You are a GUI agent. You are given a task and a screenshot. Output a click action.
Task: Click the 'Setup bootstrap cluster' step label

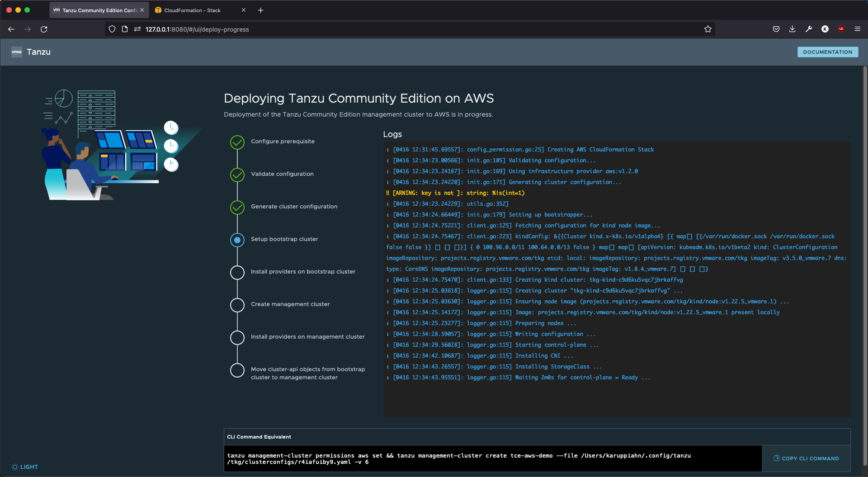pos(284,239)
